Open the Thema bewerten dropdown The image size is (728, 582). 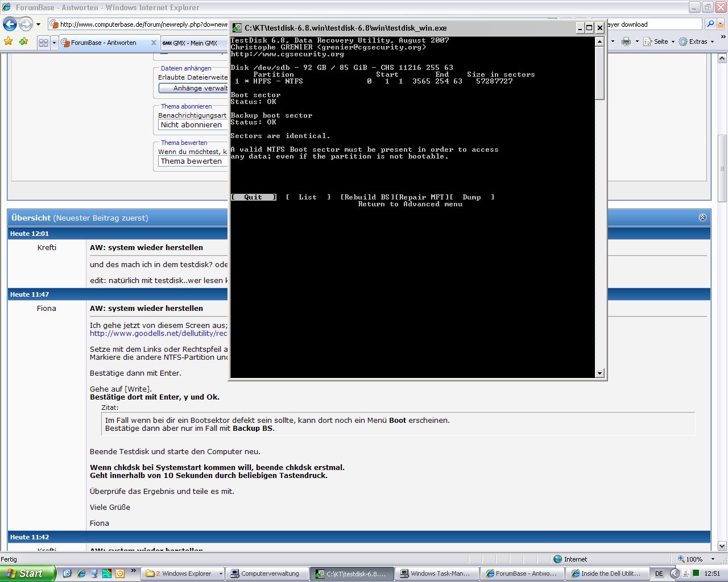coord(193,161)
